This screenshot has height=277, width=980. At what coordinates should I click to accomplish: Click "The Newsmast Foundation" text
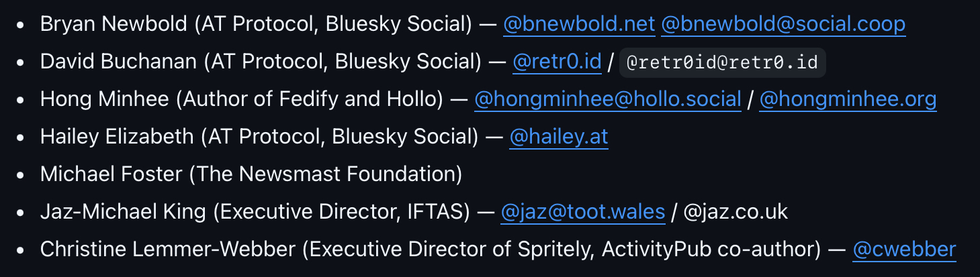coord(325,174)
